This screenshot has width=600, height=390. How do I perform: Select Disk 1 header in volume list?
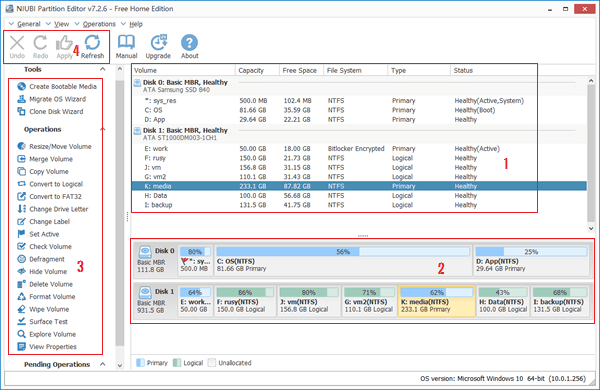click(359, 134)
